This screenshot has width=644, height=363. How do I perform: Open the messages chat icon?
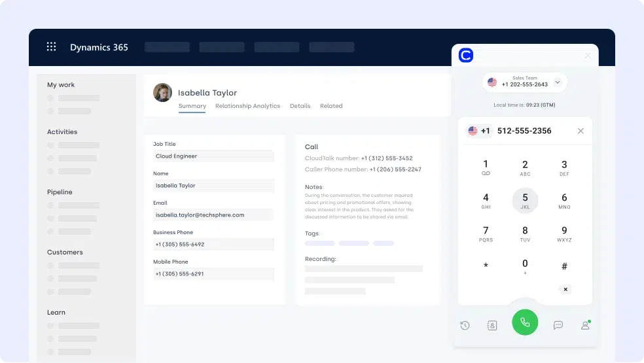[x=558, y=325]
